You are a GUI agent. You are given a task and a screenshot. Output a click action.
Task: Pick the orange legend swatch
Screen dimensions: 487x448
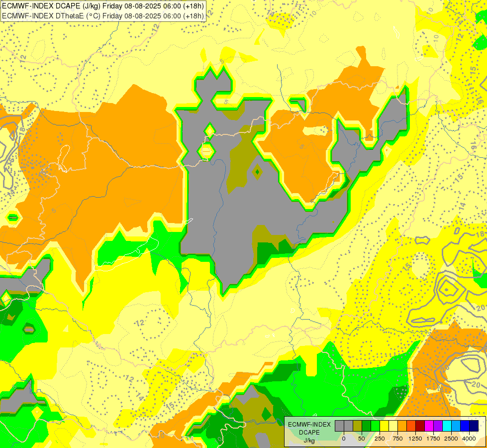click(x=402, y=426)
